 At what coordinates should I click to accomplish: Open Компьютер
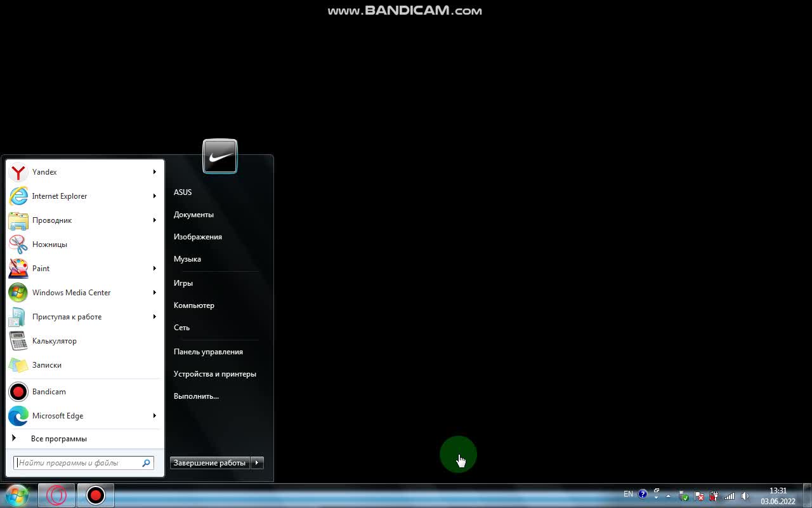click(194, 305)
